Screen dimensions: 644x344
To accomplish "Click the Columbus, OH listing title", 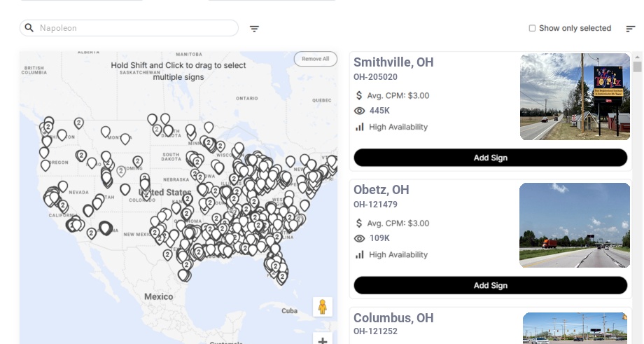I will (393, 318).
